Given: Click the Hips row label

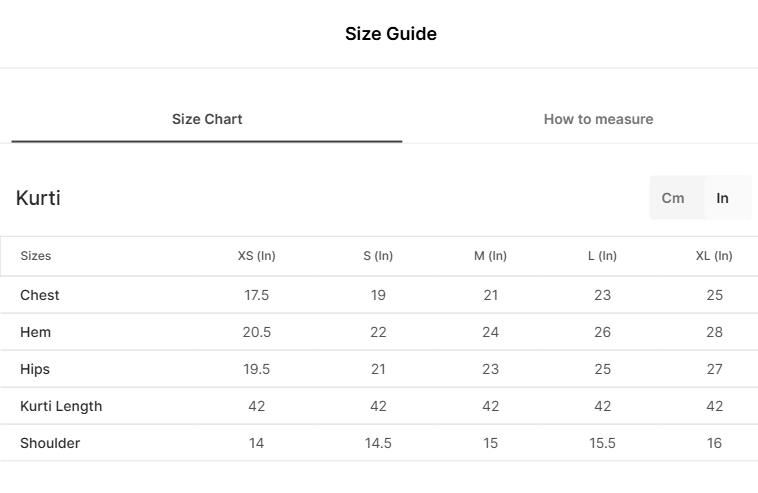Looking at the screenshot, I should coord(35,369).
